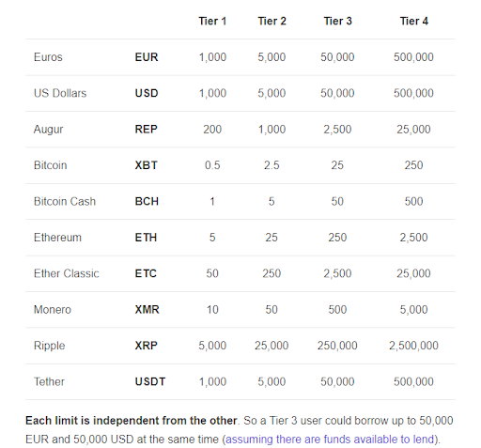Select the Tier 2 column header
The width and height of the screenshot is (481, 448).
(272, 21)
